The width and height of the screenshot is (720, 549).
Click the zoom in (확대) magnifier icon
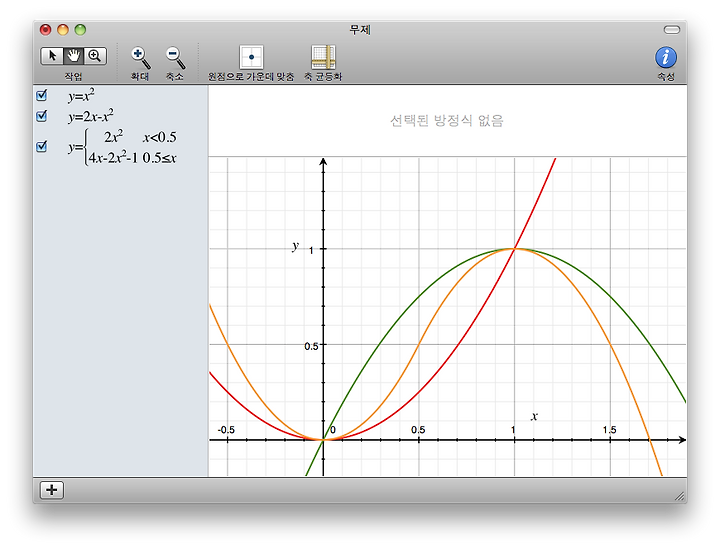[140, 57]
